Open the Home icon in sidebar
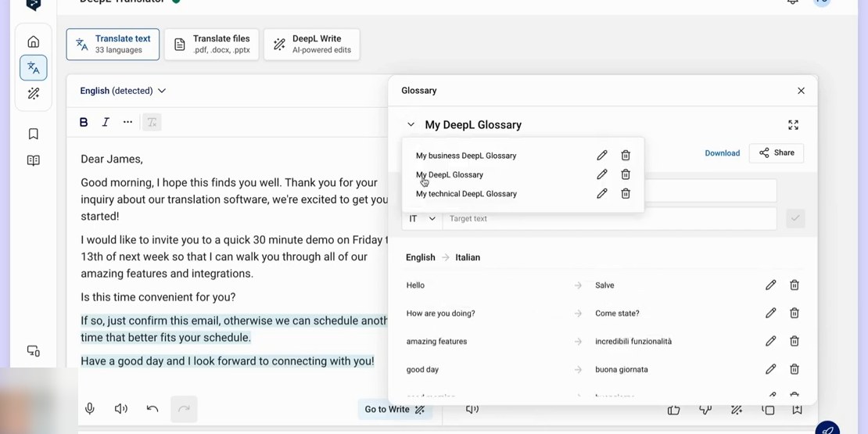The image size is (868, 434). coord(33,41)
